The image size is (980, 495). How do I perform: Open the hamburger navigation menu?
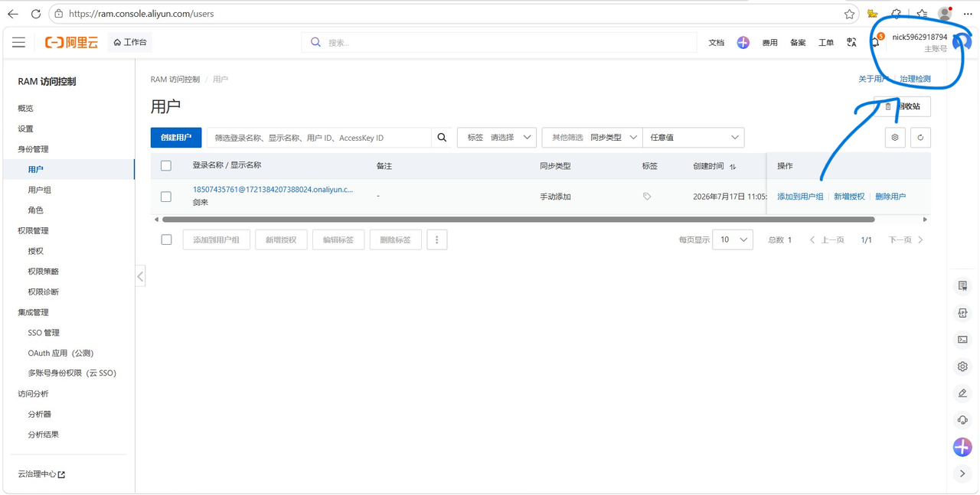18,43
